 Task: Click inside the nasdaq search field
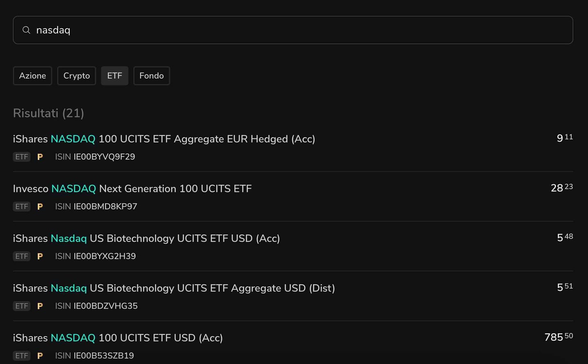pos(163,30)
